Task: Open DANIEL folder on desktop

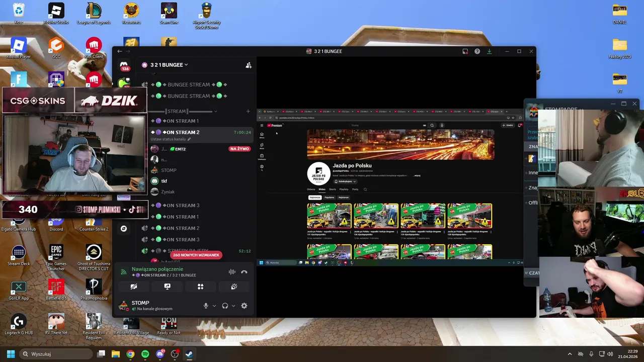Action: pos(620,14)
